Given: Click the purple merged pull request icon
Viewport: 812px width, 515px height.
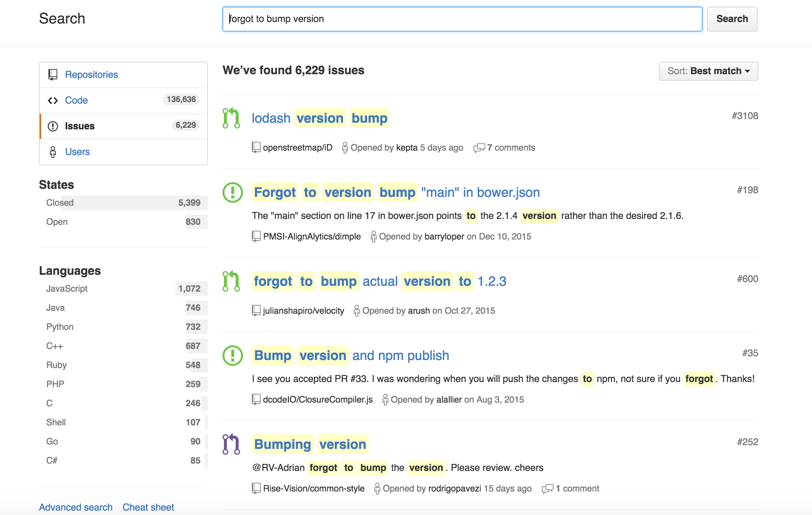Looking at the screenshot, I should 231,444.
